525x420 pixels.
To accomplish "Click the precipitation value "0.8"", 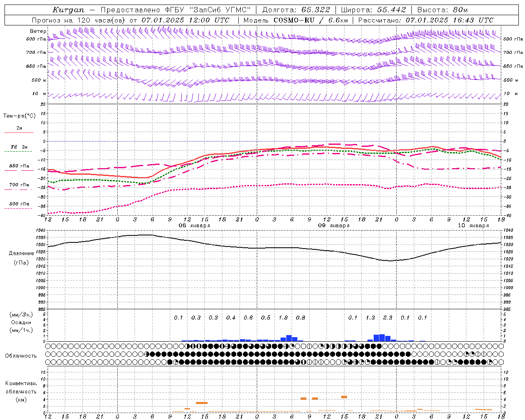I will point(301,318).
